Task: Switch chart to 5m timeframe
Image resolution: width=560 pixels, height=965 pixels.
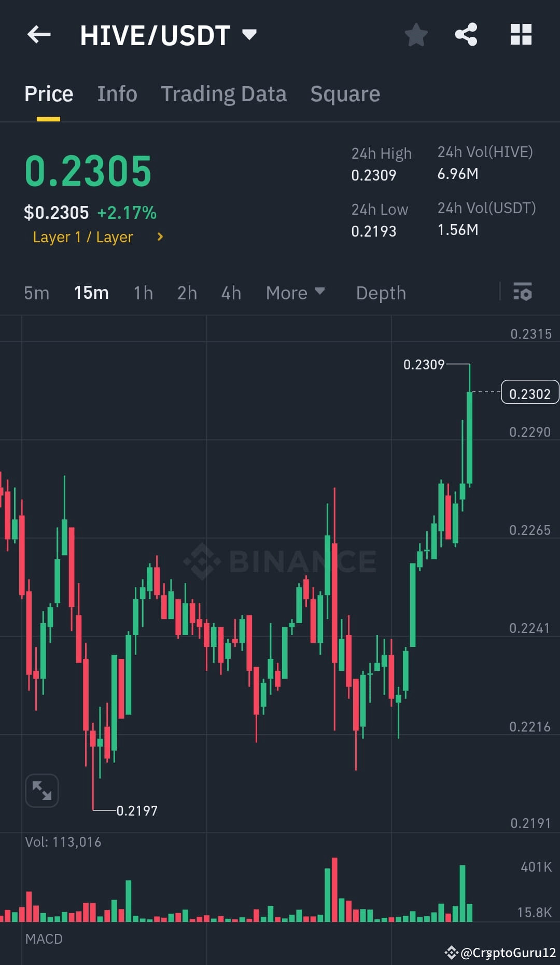Action: click(x=36, y=293)
